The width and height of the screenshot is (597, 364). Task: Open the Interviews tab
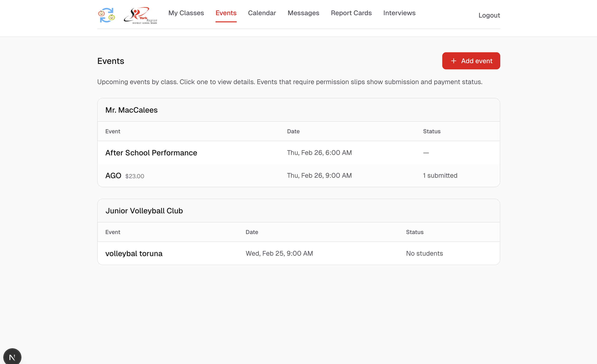coord(399,13)
